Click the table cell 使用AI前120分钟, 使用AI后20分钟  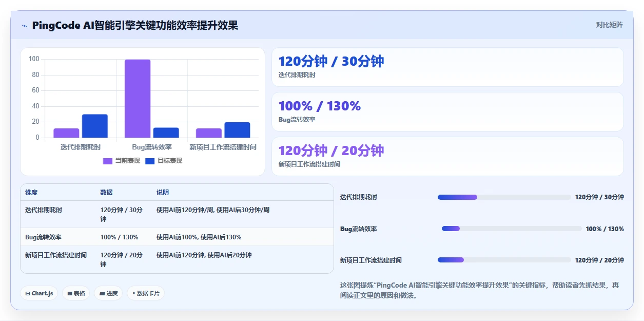click(204, 255)
